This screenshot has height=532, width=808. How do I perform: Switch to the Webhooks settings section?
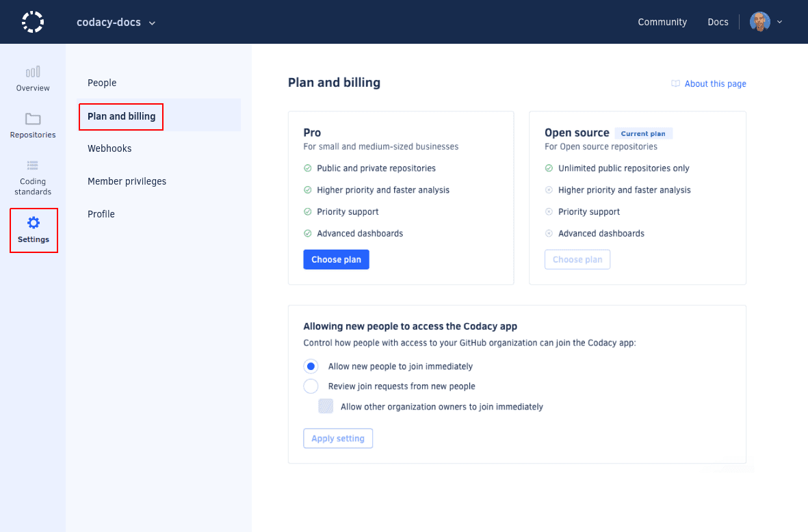pyautogui.click(x=109, y=148)
